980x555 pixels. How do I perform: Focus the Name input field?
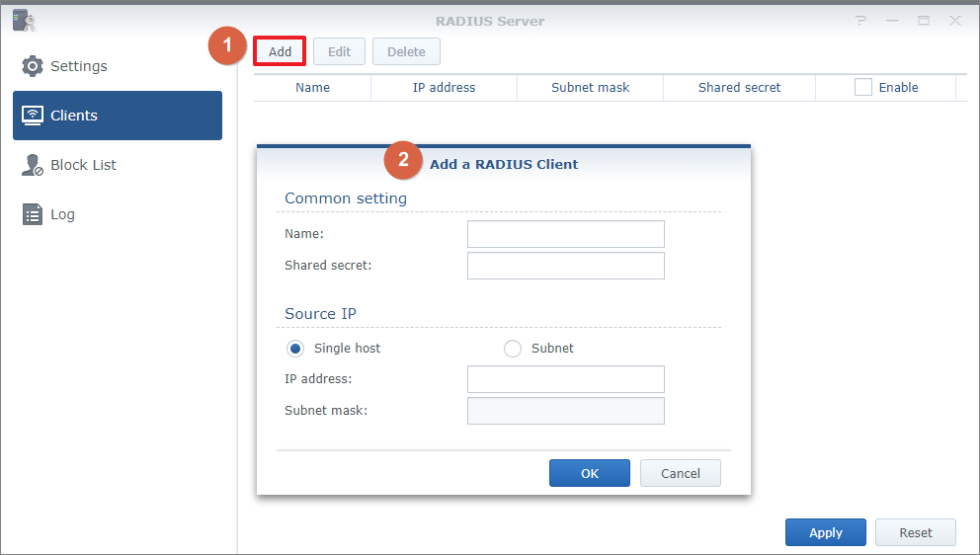tap(566, 234)
